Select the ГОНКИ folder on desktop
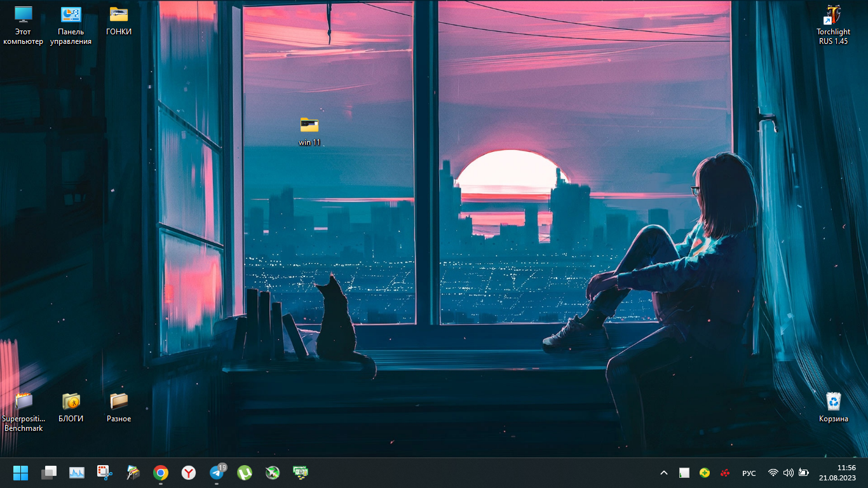This screenshot has height=488, width=868. pos(119,21)
